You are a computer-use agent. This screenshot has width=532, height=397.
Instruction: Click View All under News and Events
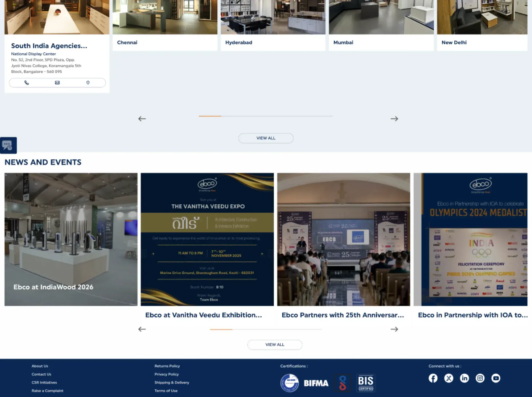pyautogui.click(x=275, y=345)
